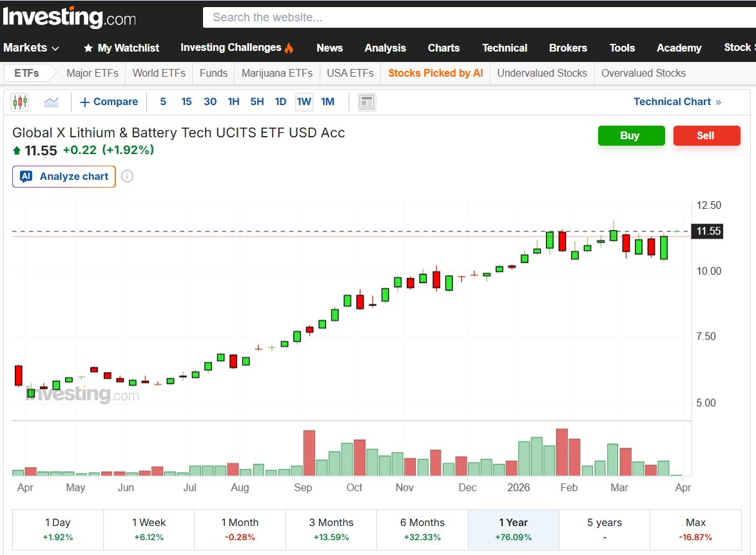
Task: Go to Marijuana ETFs tab
Action: click(276, 73)
